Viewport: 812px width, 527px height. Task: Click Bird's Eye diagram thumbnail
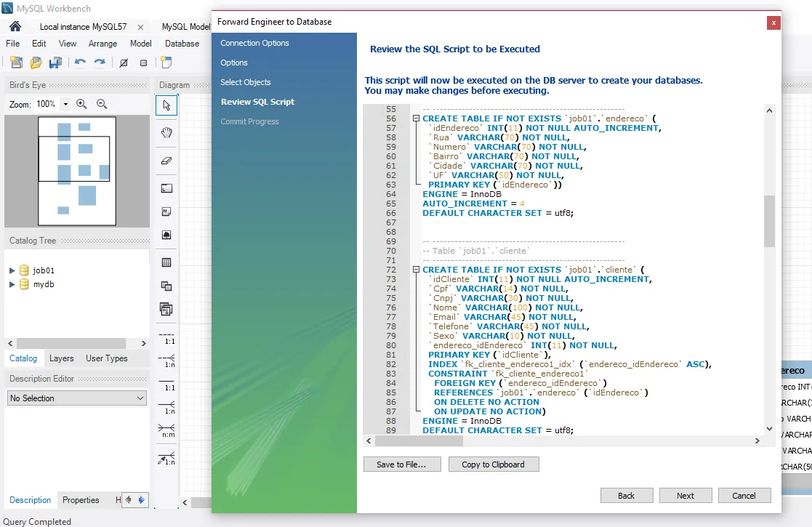(76, 171)
